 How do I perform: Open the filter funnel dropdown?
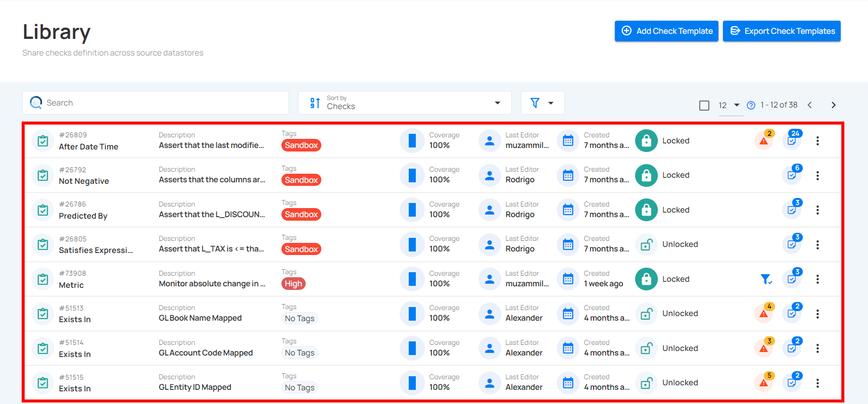tap(543, 103)
